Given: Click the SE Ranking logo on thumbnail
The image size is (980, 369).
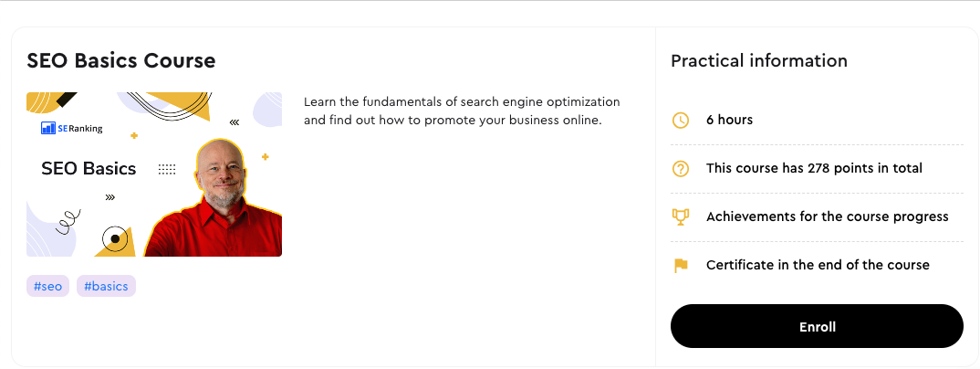Looking at the screenshot, I should click(x=72, y=128).
